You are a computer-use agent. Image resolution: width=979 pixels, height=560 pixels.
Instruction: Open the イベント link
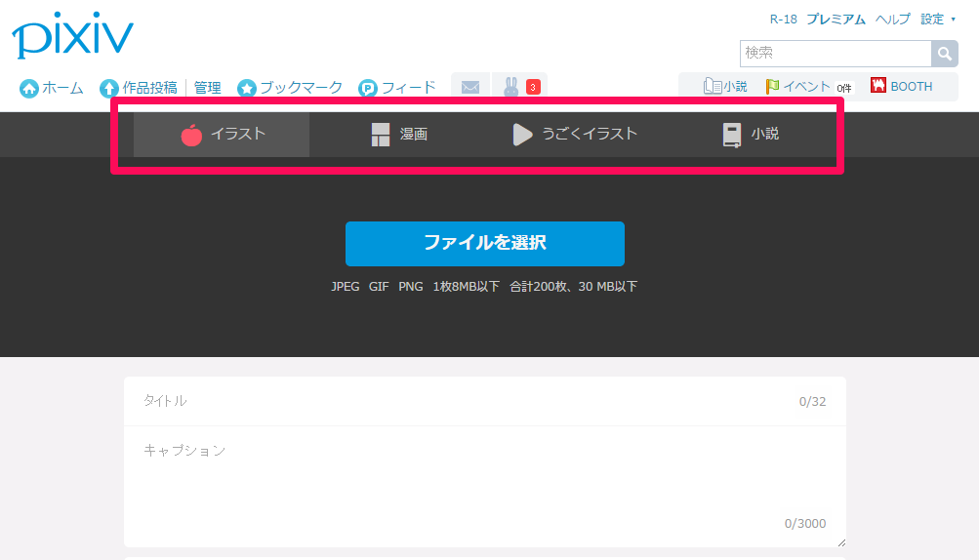pos(806,86)
